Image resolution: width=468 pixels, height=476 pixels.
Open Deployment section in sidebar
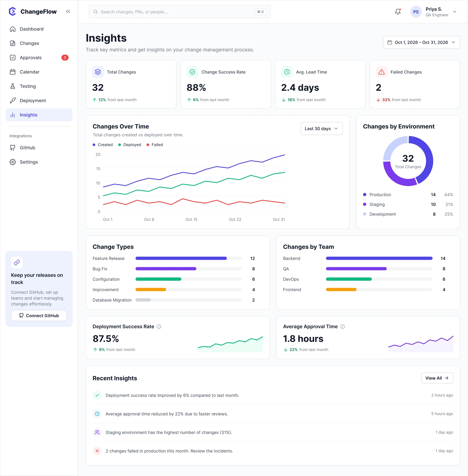(39, 101)
